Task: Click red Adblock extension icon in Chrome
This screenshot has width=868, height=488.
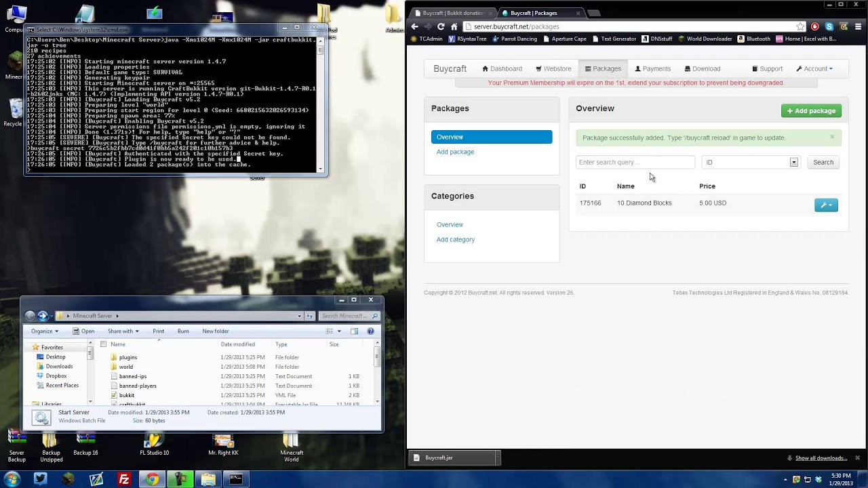Action: pyautogui.click(x=815, y=26)
